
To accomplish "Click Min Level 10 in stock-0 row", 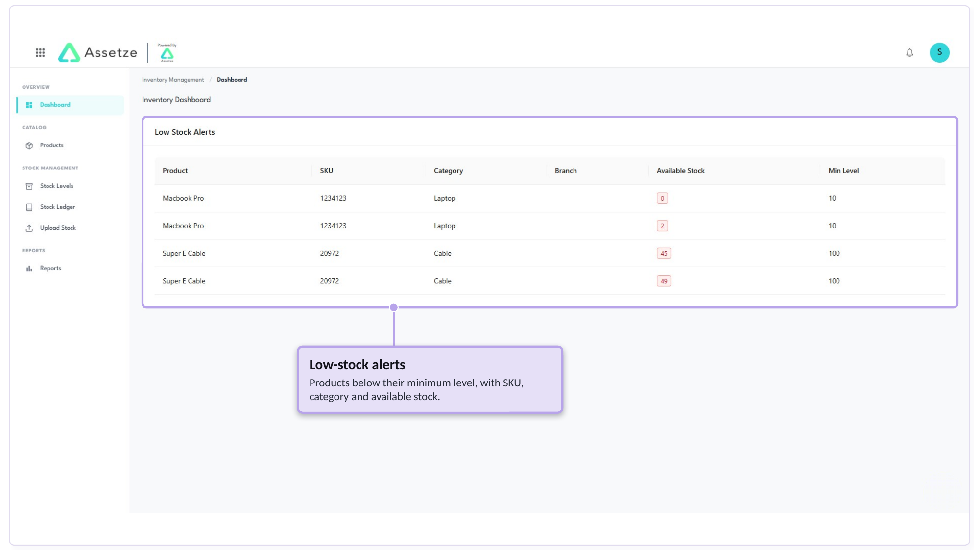I will tap(832, 198).
